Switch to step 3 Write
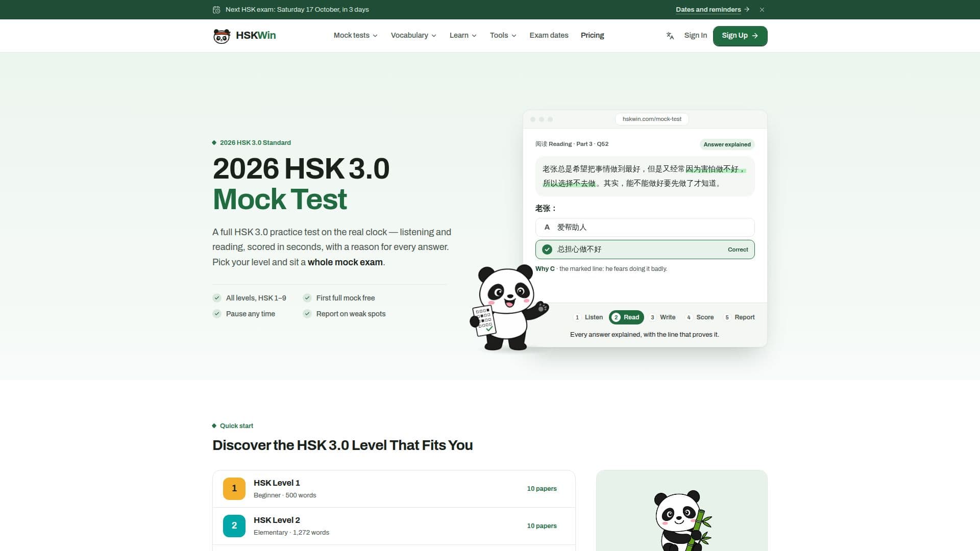980x551 pixels. coord(663,317)
